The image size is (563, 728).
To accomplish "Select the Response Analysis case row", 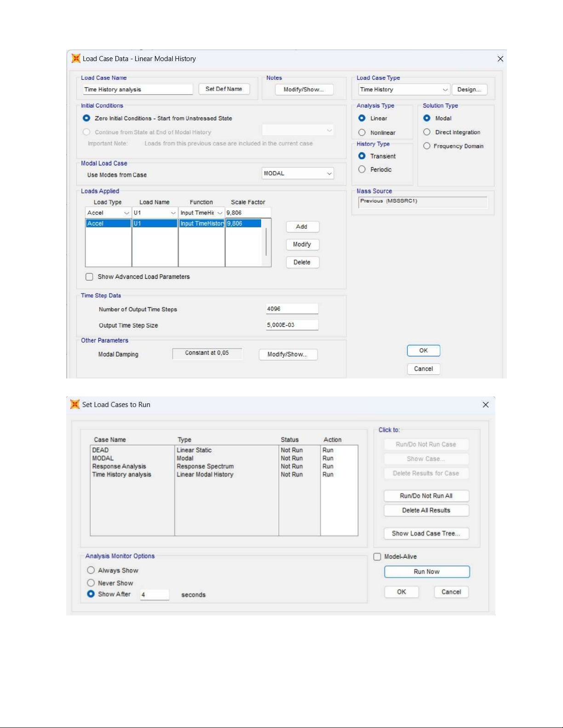I will (119, 466).
